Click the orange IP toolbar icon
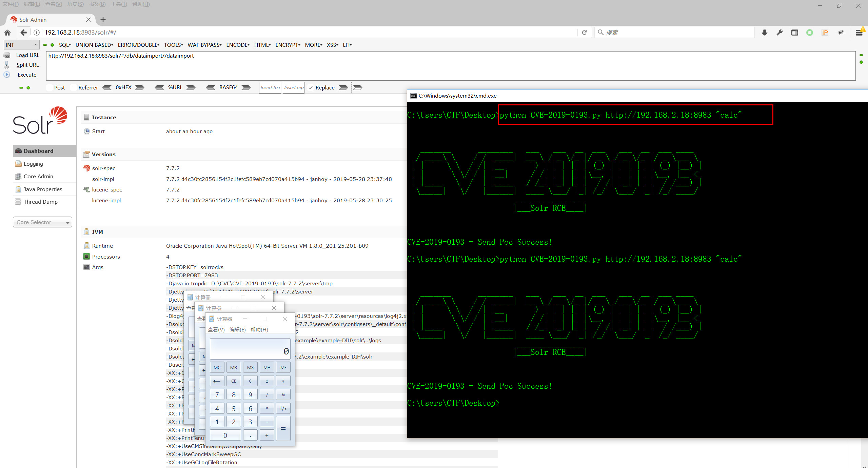 (825, 33)
